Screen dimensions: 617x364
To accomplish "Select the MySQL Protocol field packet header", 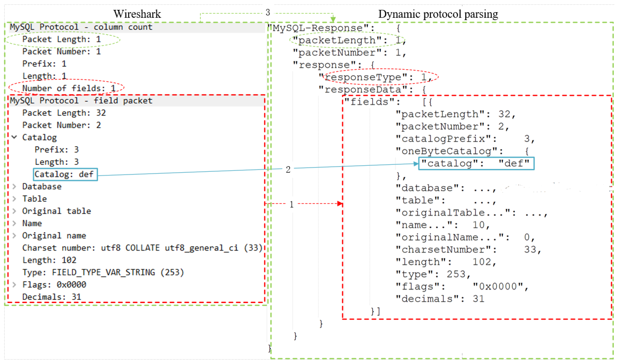I will (81, 100).
